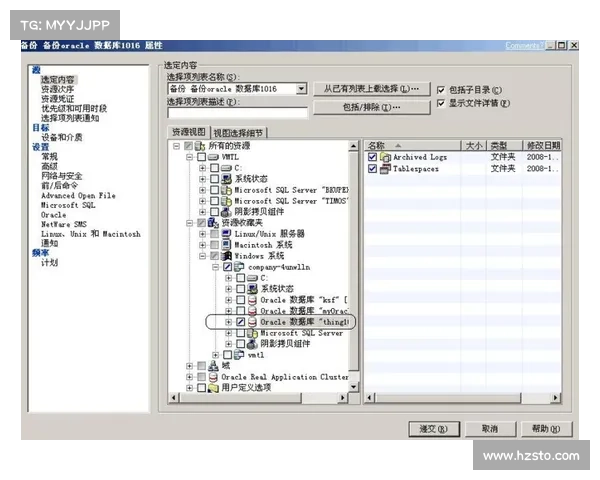Click the 所有的资源 root icon
This screenshot has height=480, width=600.
point(200,146)
